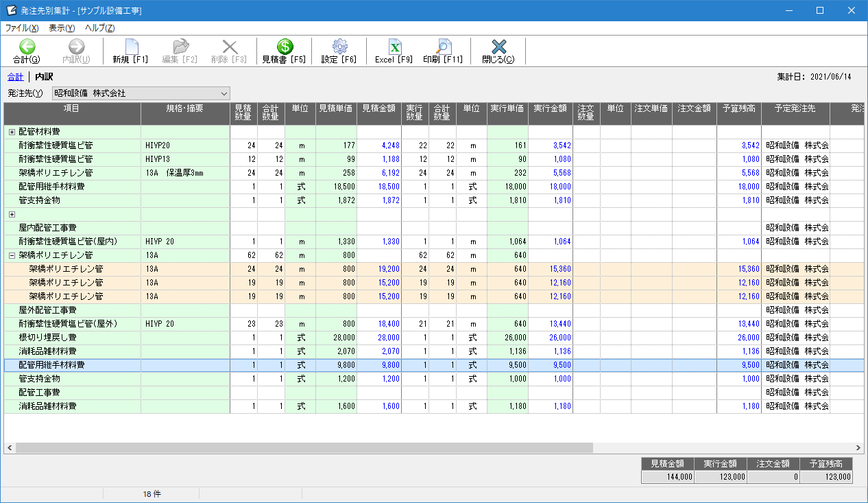The image size is (868, 503).
Task: Click the 13A 保温厚3mm cell
Action: coord(185,173)
